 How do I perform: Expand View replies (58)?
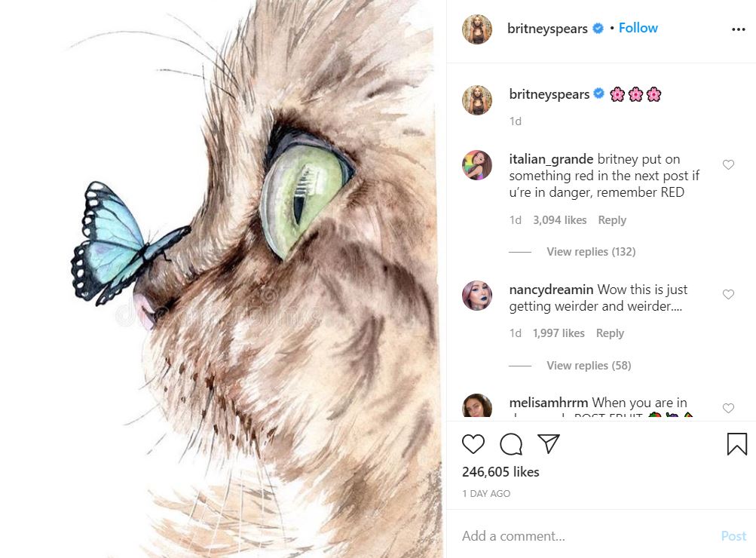click(589, 366)
